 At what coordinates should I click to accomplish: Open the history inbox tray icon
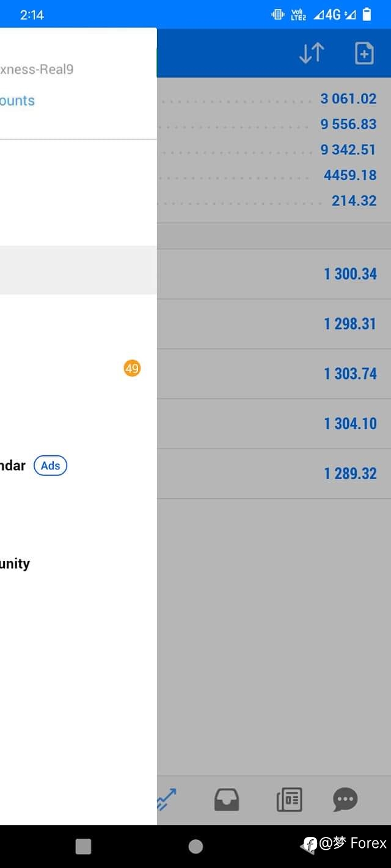[227, 800]
